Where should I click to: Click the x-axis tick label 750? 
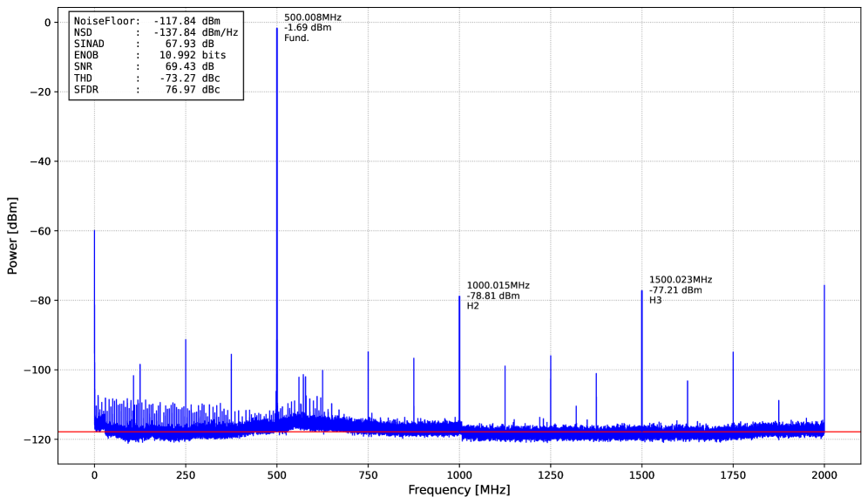click(368, 475)
